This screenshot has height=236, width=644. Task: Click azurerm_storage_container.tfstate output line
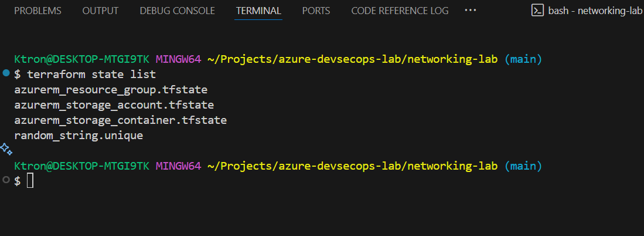coord(120,120)
